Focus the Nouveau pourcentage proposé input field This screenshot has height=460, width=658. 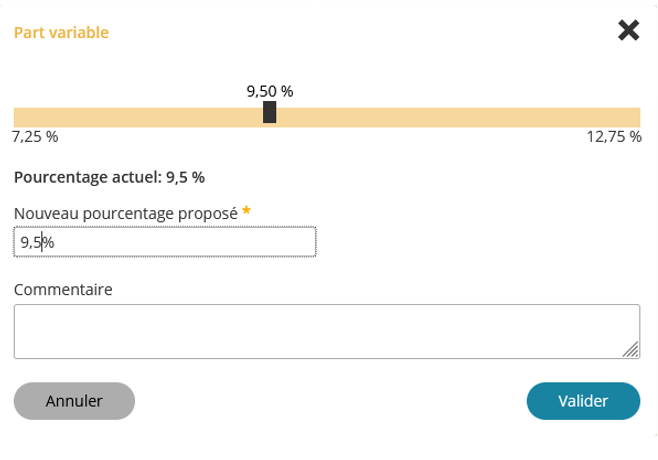tap(165, 241)
